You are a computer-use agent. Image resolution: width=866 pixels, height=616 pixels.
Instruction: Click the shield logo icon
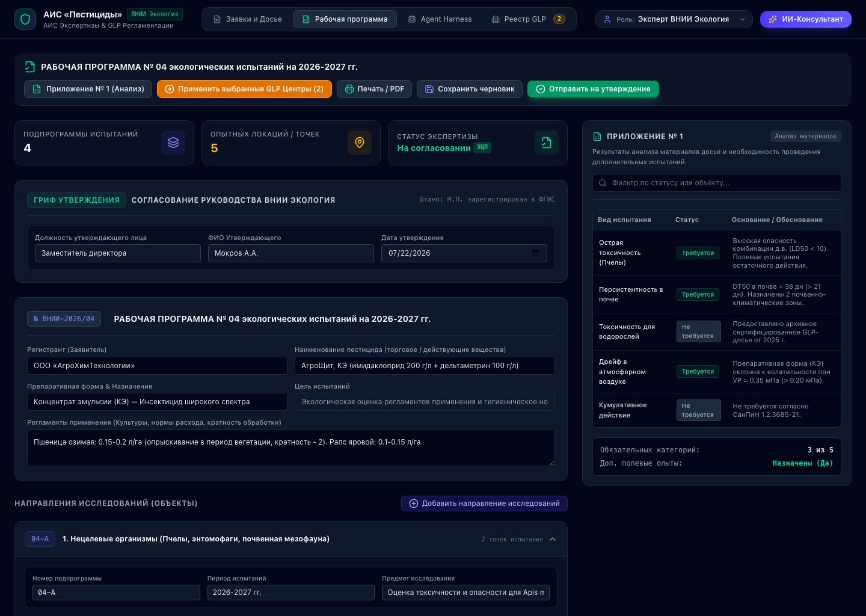(25, 19)
